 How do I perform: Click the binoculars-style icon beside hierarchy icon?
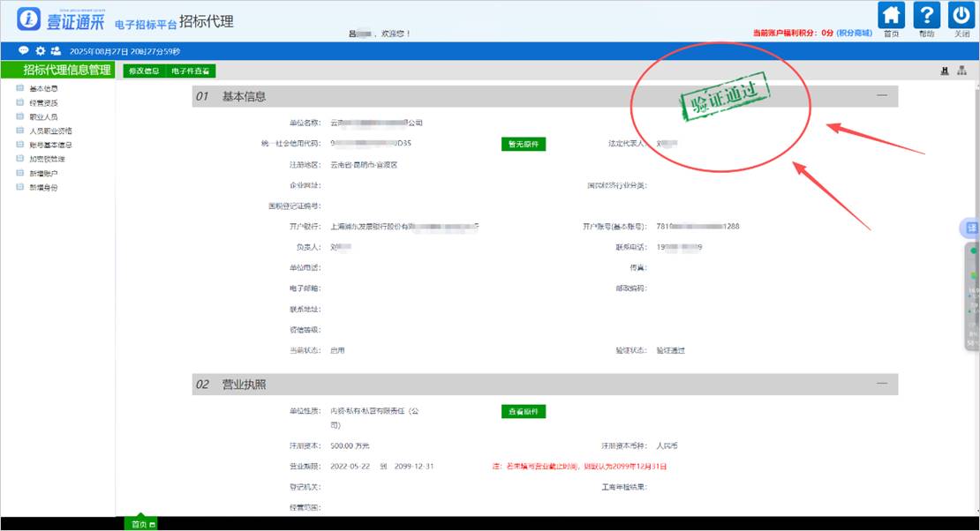(945, 71)
